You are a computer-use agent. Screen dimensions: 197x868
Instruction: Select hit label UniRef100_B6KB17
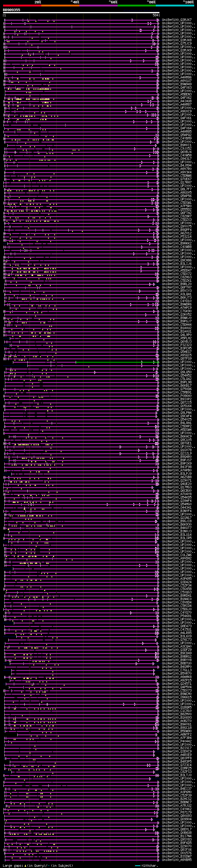pyautogui.click(x=177, y=386)
